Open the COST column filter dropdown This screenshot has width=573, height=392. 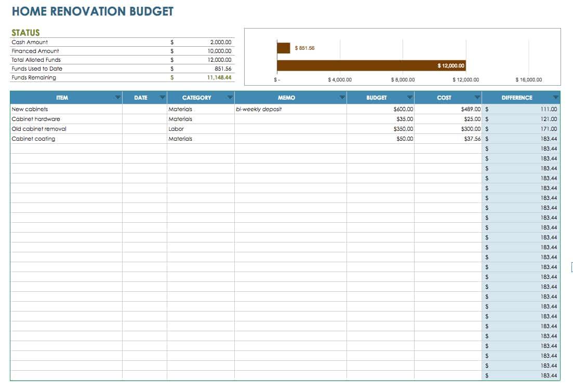click(477, 98)
